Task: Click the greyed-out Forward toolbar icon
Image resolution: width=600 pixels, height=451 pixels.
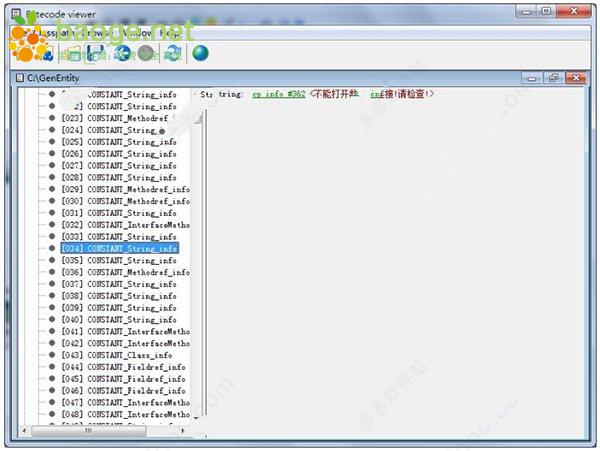Action: point(146,53)
